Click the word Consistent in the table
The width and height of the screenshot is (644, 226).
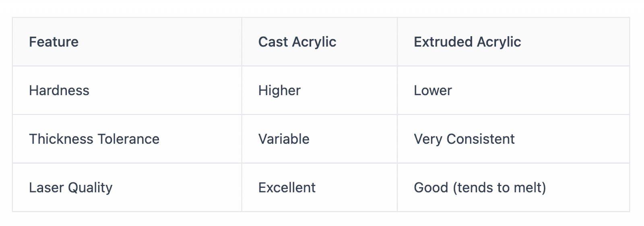click(x=481, y=139)
